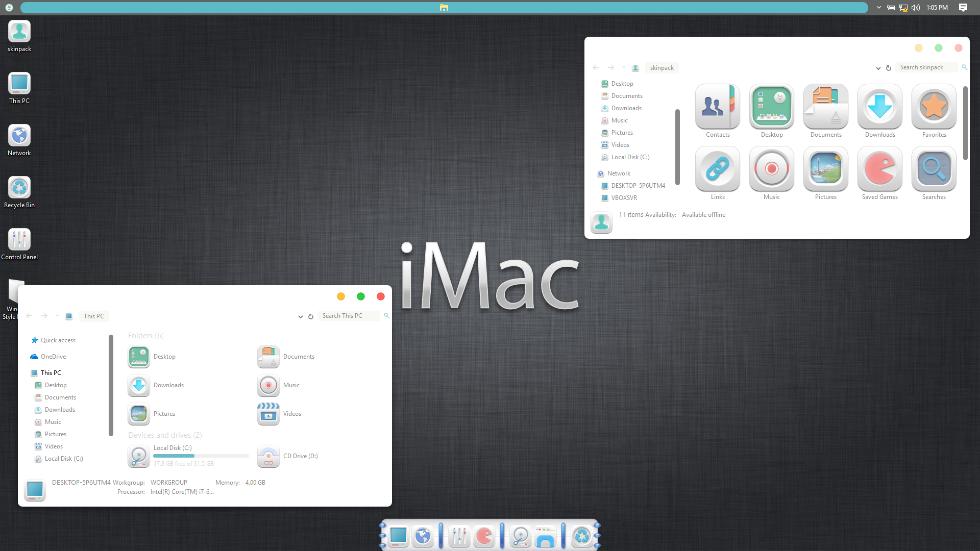Click back arrow in This PC window
Screen dimensions: 980x551
pos(30,316)
